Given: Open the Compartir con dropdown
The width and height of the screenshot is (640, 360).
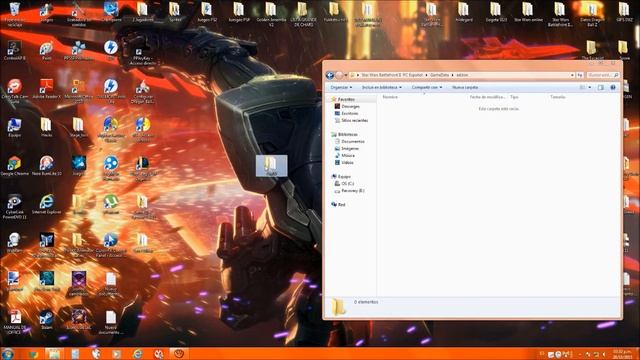Looking at the screenshot, I should 427,87.
